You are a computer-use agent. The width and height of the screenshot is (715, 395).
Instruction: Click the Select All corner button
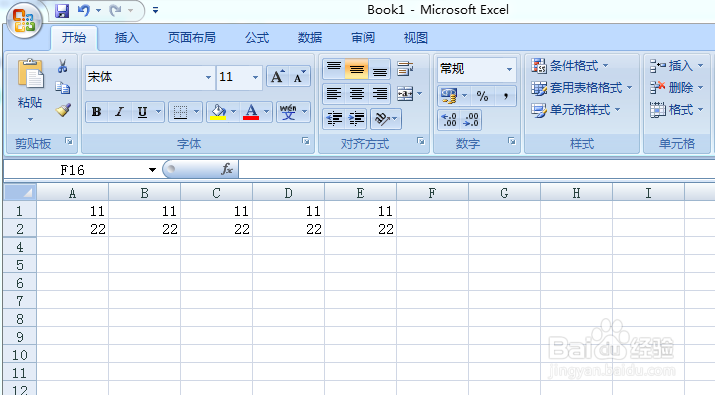[x=20, y=192]
